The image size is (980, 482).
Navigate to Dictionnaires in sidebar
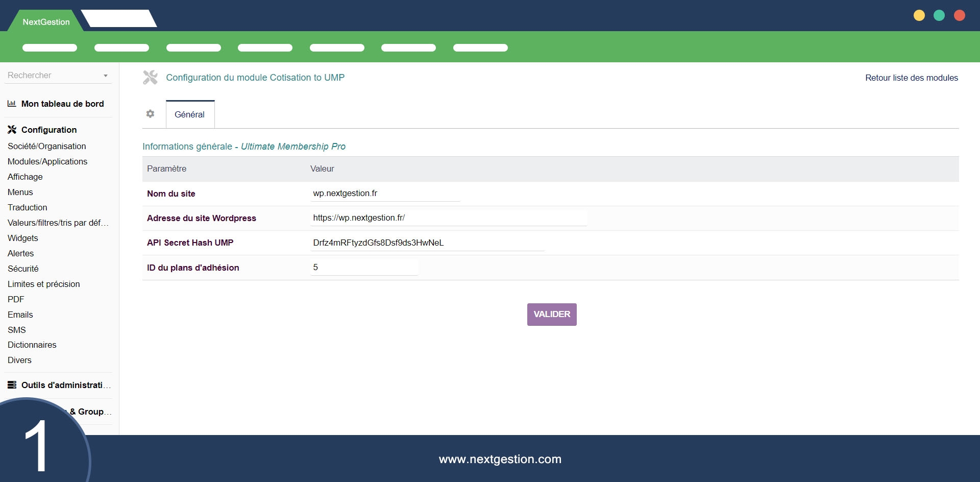tap(32, 345)
